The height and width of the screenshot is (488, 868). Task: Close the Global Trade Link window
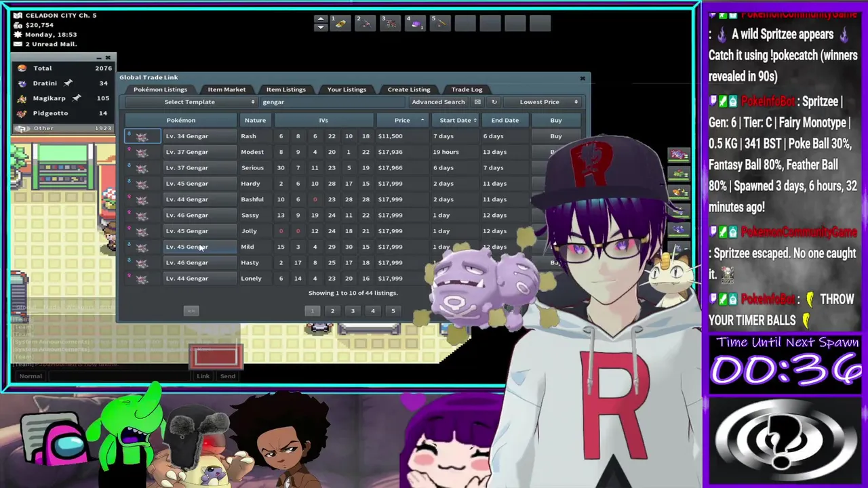(x=582, y=78)
